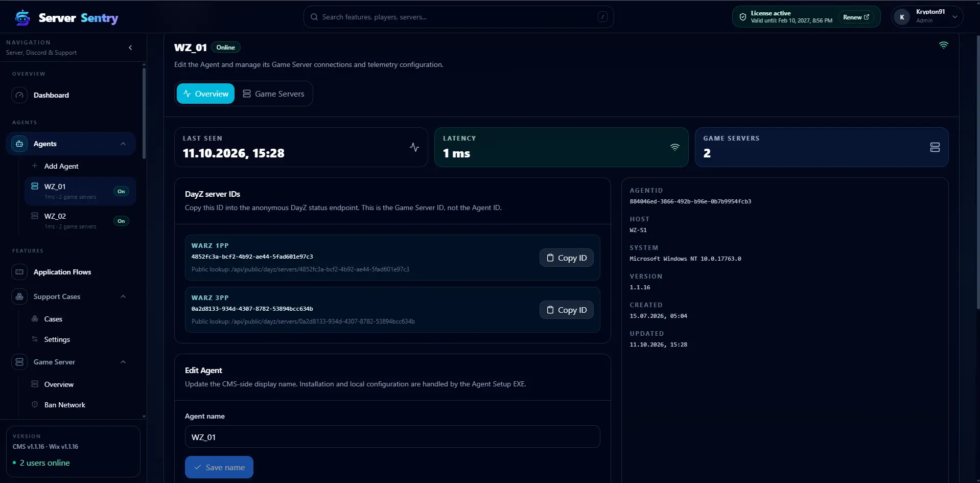Viewport: 980px width, 483px height.
Task: Click the Save name button
Action: coord(219,467)
